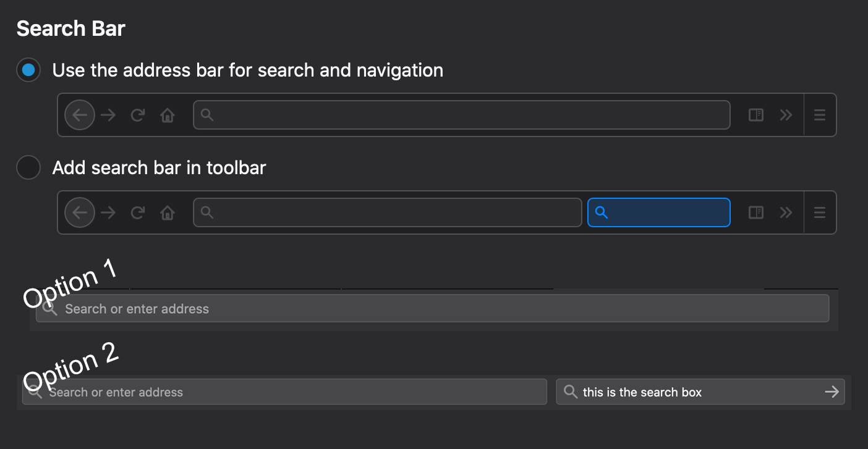Click Back arrow in the 'Add search bar' toolbar preview
The height and width of the screenshot is (449, 868).
click(80, 212)
